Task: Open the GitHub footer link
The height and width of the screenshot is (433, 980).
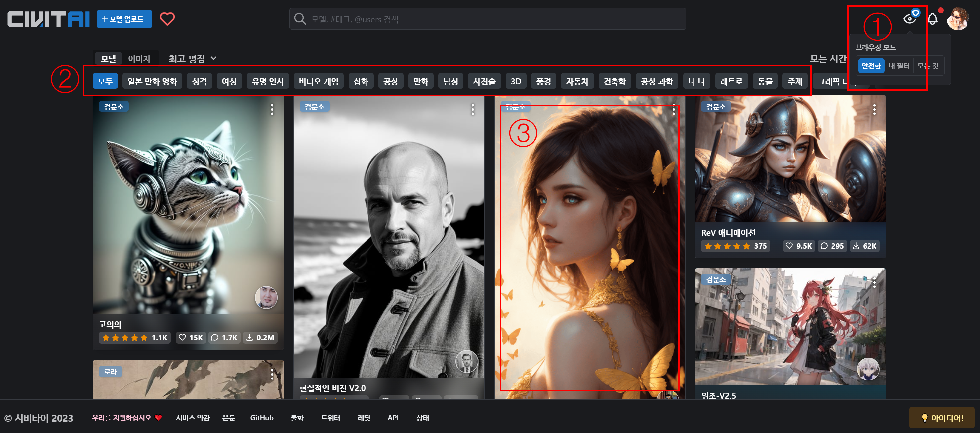Action: click(x=261, y=418)
